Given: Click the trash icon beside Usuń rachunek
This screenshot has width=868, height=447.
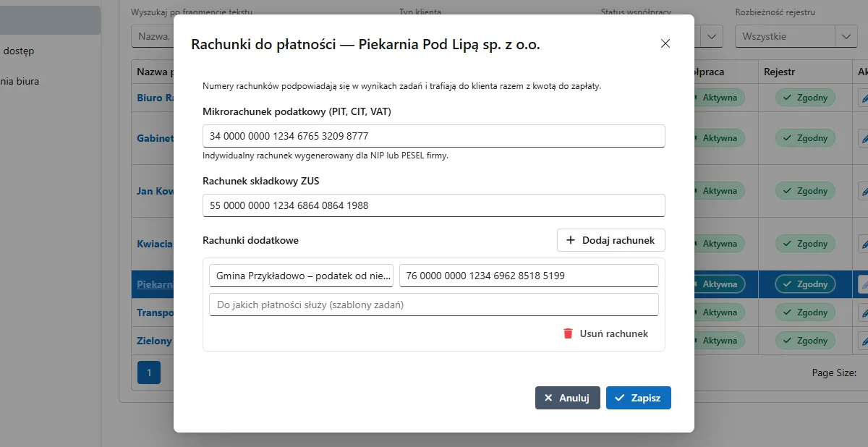Looking at the screenshot, I should pyautogui.click(x=568, y=333).
